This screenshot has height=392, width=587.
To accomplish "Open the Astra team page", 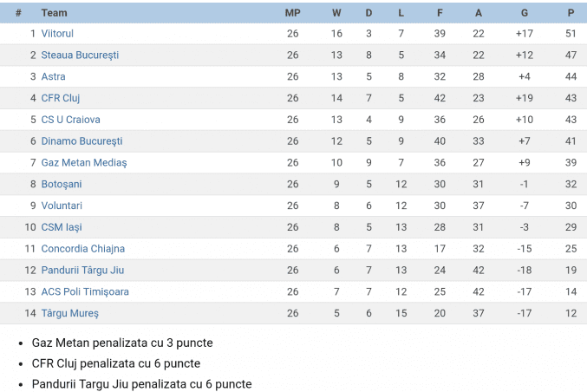I will tap(53, 76).
